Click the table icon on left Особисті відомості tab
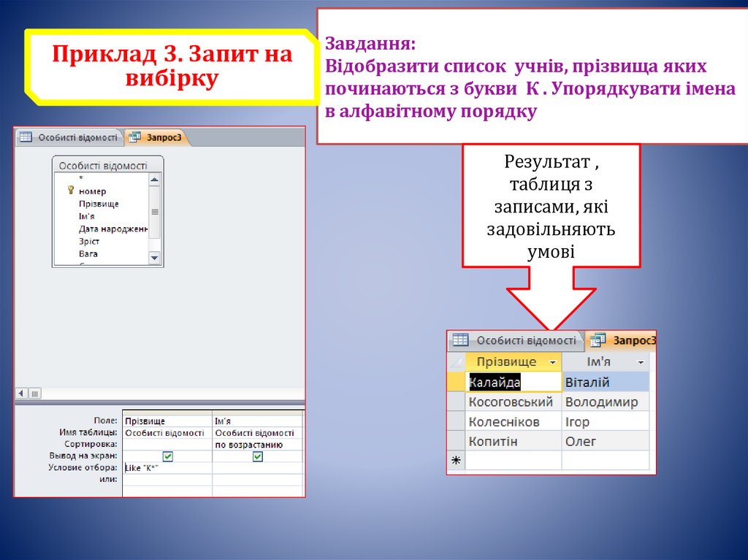Screen dimensions: 748x560 click(26, 137)
